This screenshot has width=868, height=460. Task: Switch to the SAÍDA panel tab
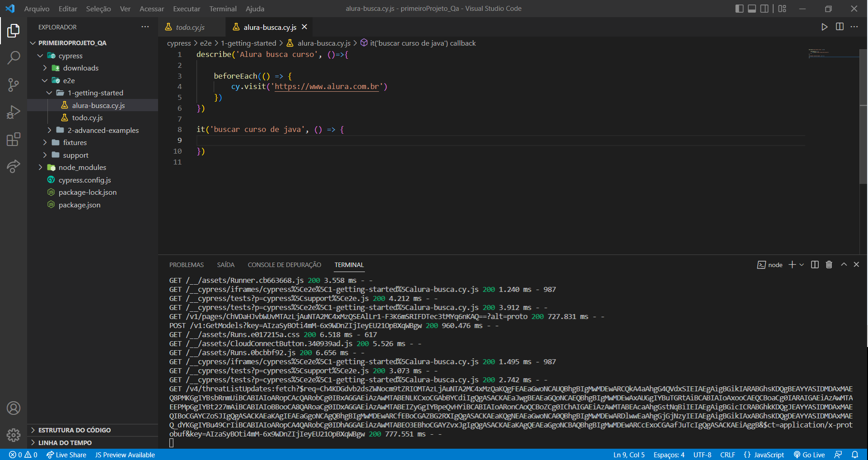pyautogui.click(x=225, y=265)
